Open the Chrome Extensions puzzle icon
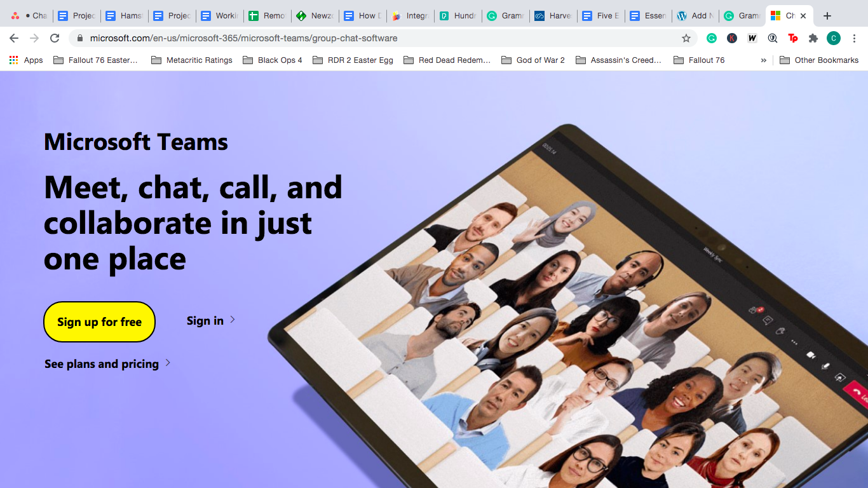The height and width of the screenshot is (488, 868). [x=813, y=38]
